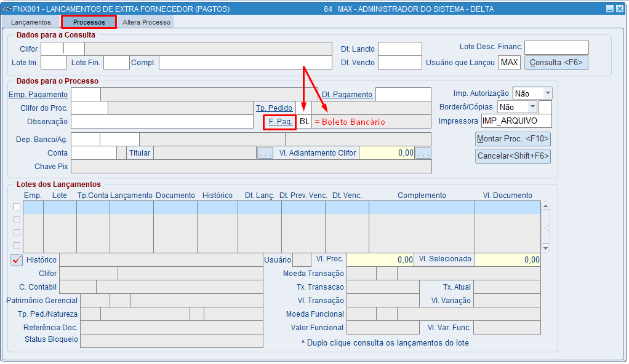Click scroll down arrow in lançamentos grid
This screenshot has height=364, width=629.
pyautogui.click(x=545, y=248)
